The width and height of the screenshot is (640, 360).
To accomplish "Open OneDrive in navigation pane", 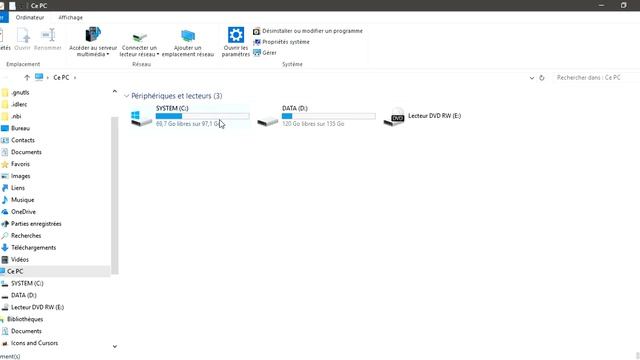I will pyautogui.click(x=23, y=212).
